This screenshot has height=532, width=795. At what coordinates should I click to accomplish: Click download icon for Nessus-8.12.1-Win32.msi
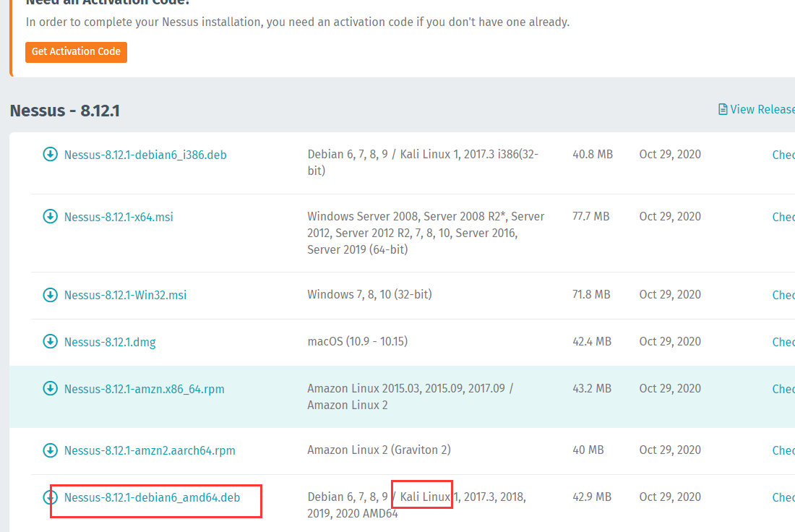click(50, 295)
